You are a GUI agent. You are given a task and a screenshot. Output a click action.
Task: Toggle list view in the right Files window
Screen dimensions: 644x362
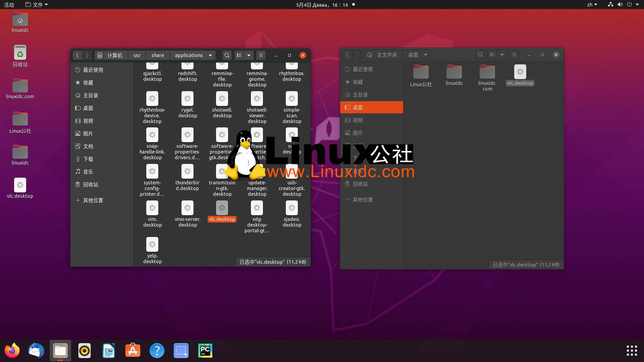492,54
